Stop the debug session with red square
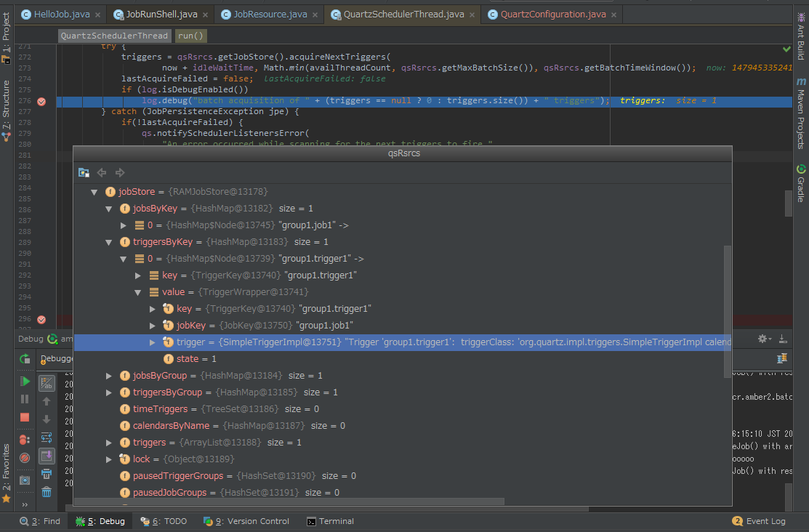This screenshot has height=532, width=809. 25,417
